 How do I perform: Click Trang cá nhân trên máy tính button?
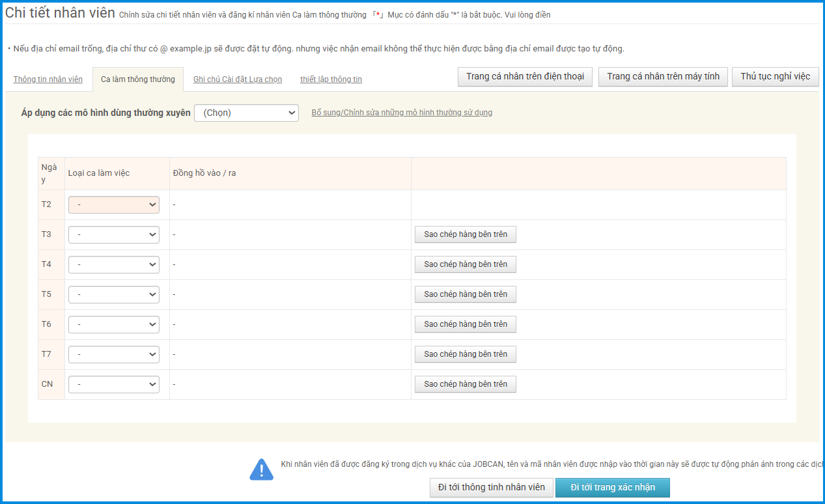(x=663, y=77)
